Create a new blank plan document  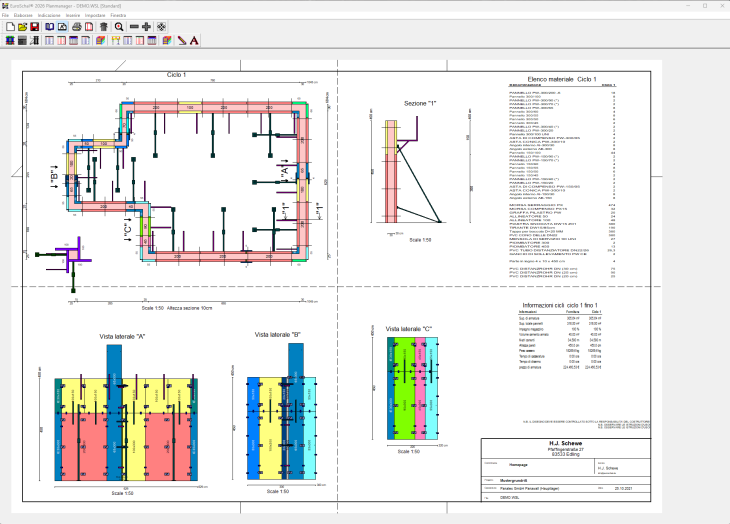tap(10, 27)
